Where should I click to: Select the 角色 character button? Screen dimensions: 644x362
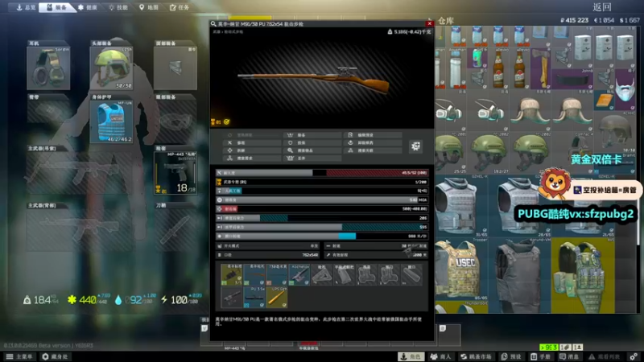click(x=411, y=356)
